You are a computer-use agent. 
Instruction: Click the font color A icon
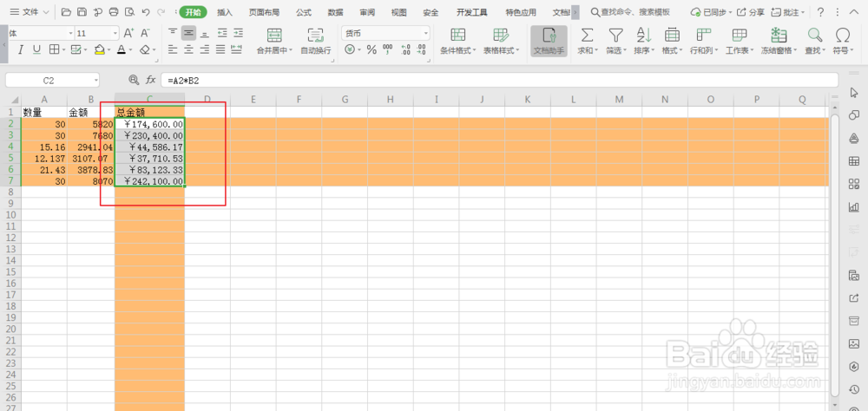coord(122,49)
